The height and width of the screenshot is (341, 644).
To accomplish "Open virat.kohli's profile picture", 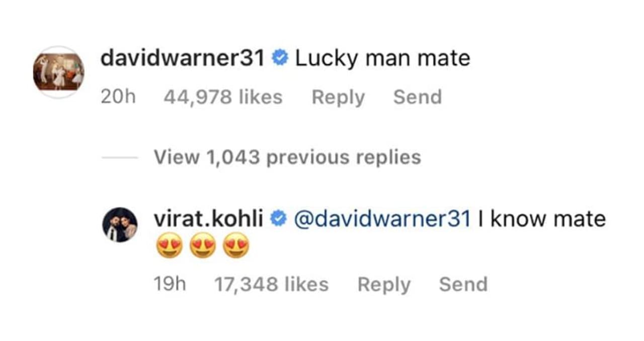I will (120, 224).
